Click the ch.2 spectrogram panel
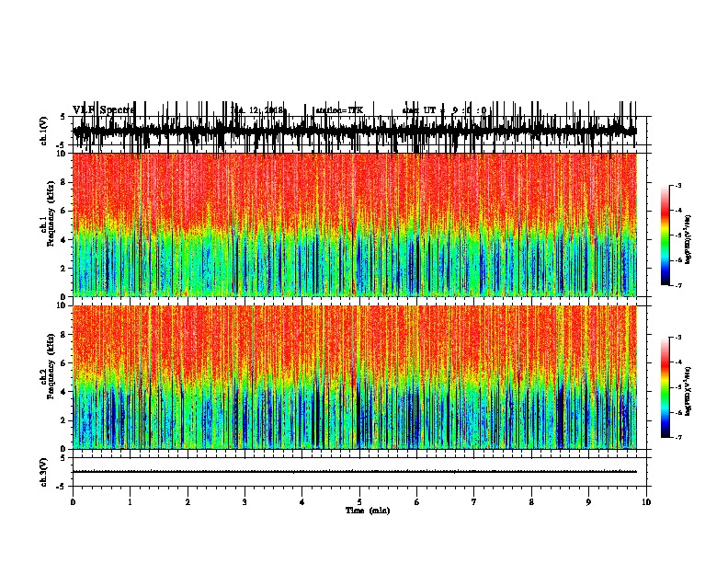Viewport: 728px width, 563px height. click(355, 377)
